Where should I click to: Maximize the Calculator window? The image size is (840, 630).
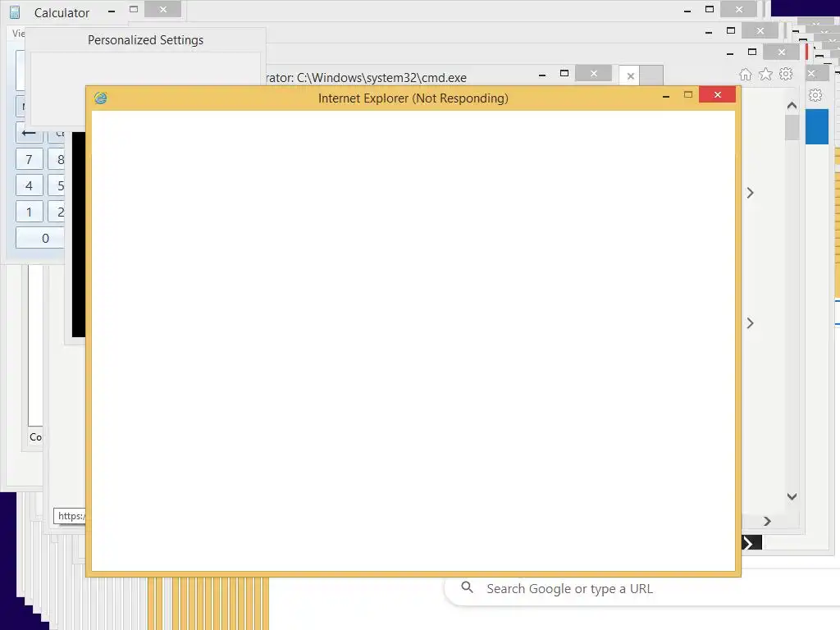coord(134,9)
